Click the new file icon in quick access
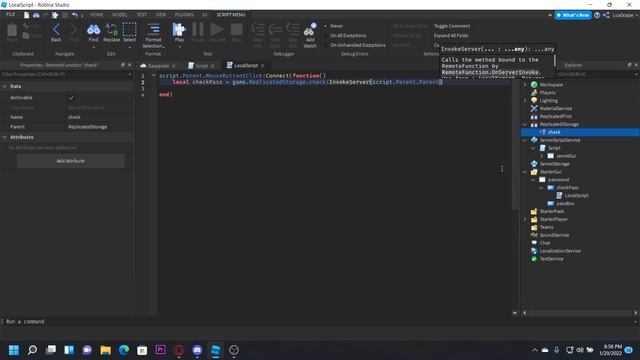Image resolution: width=640 pixels, height=360 pixels. pos(27,15)
